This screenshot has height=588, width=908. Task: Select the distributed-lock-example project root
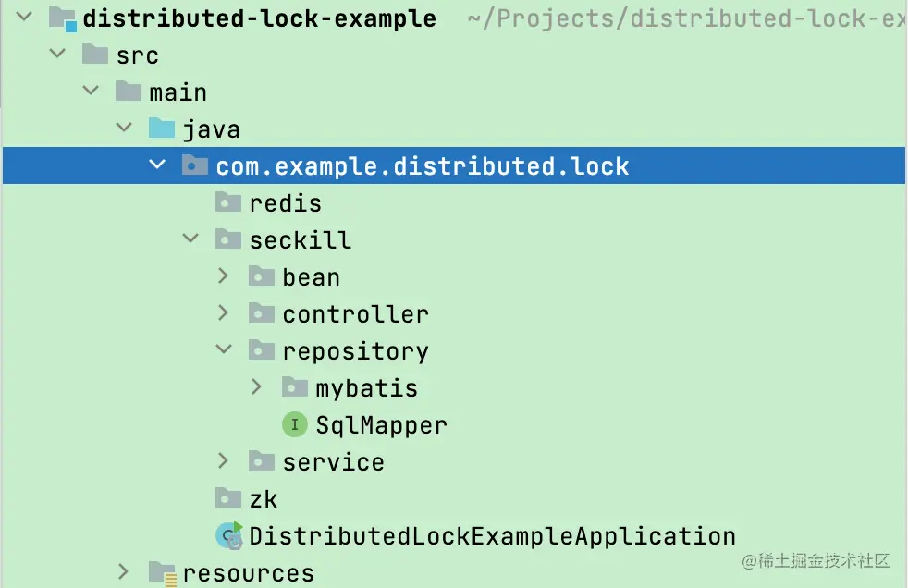pos(260,18)
